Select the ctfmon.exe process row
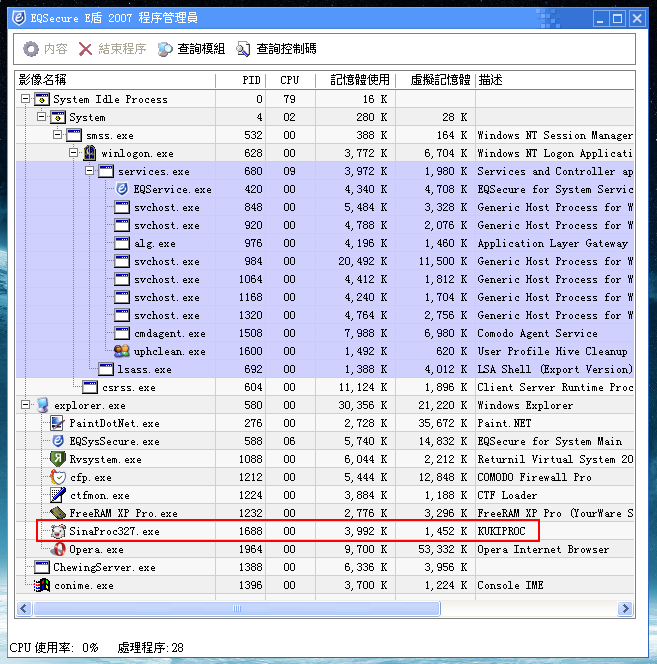 (100, 495)
